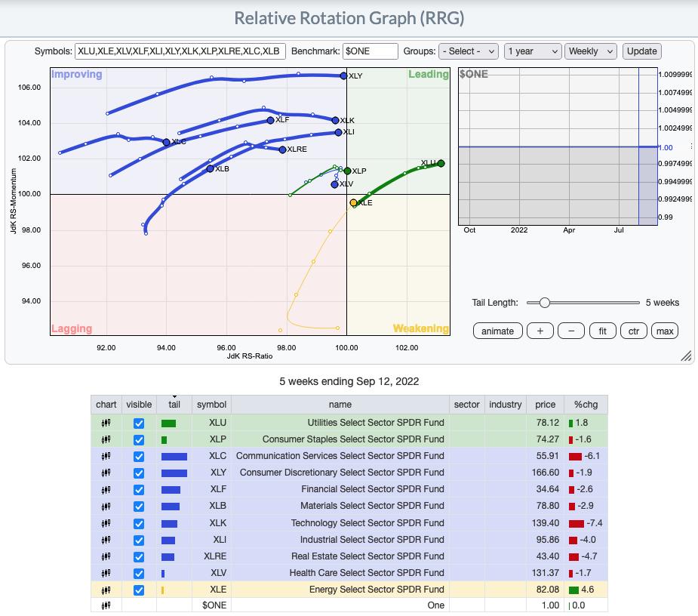Click the XLI endpoint marker on the graph
The image size is (698, 616).
click(338, 132)
